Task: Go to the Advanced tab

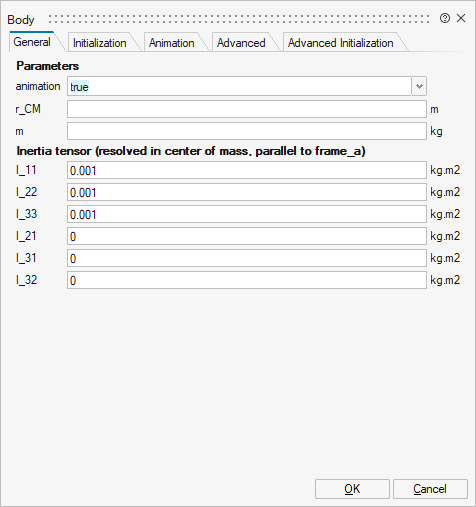Action: point(241,43)
